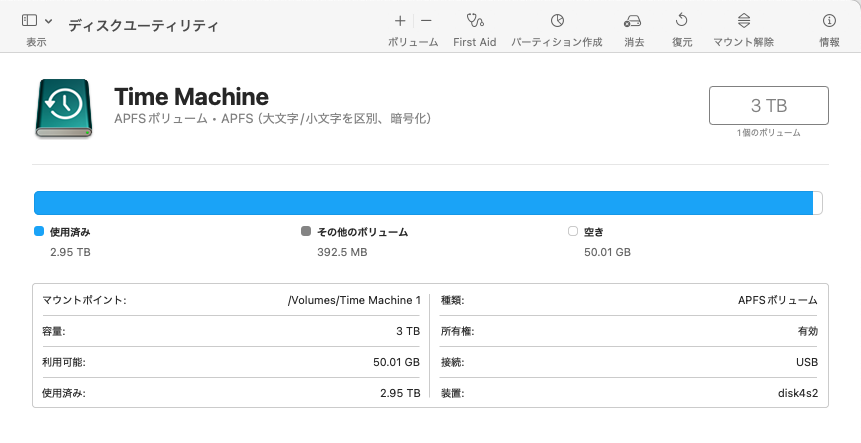Select the Time Machine volume title
This screenshot has height=443, width=861.
pyautogui.click(x=191, y=97)
